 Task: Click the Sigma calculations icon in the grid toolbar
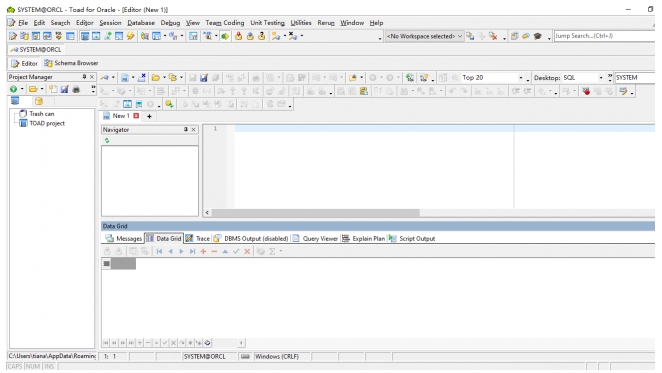click(272, 251)
